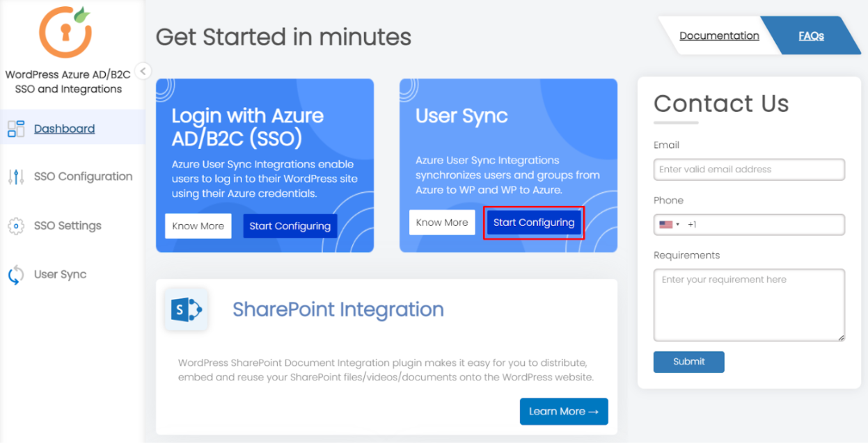The width and height of the screenshot is (868, 443).
Task: Click the SharePoint integration icon
Action: click(x=185, y=309)
